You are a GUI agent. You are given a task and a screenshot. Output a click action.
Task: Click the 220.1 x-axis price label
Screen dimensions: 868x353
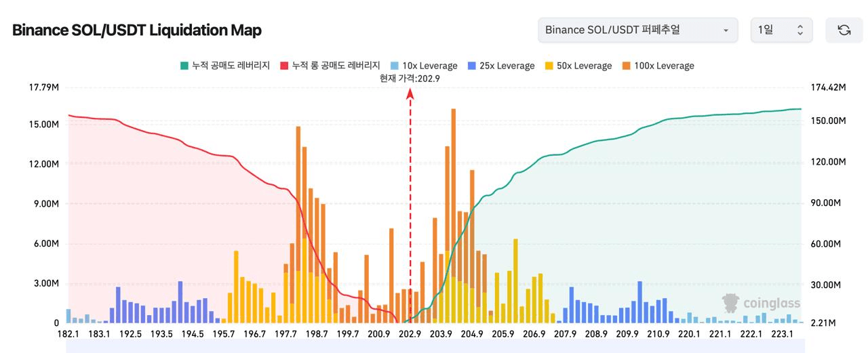tap(690, 334)
